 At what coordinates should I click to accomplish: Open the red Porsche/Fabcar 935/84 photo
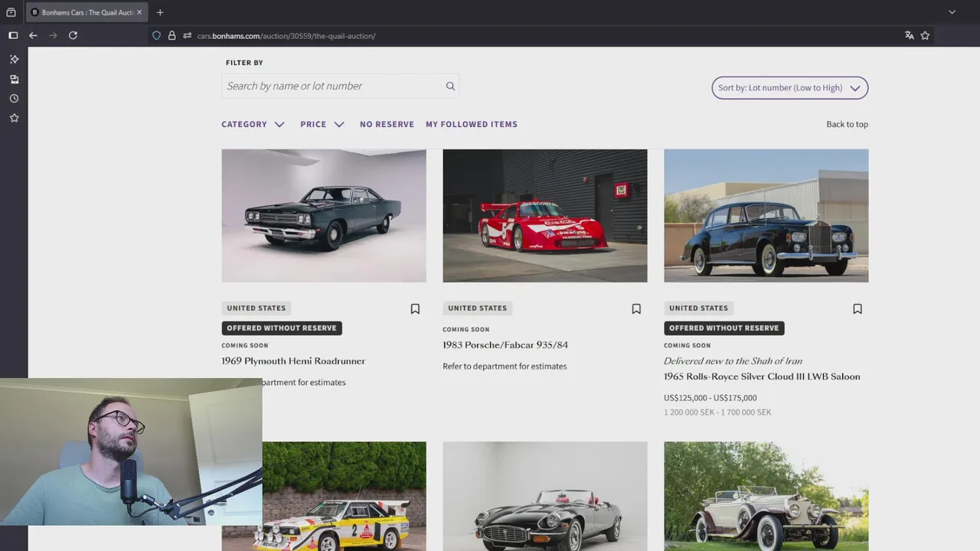coord(545,216)
